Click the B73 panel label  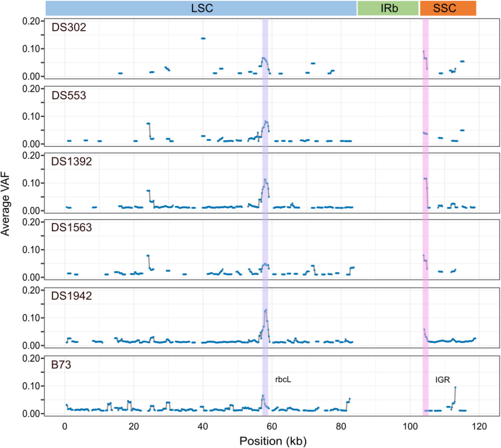(x=61, y=365)
